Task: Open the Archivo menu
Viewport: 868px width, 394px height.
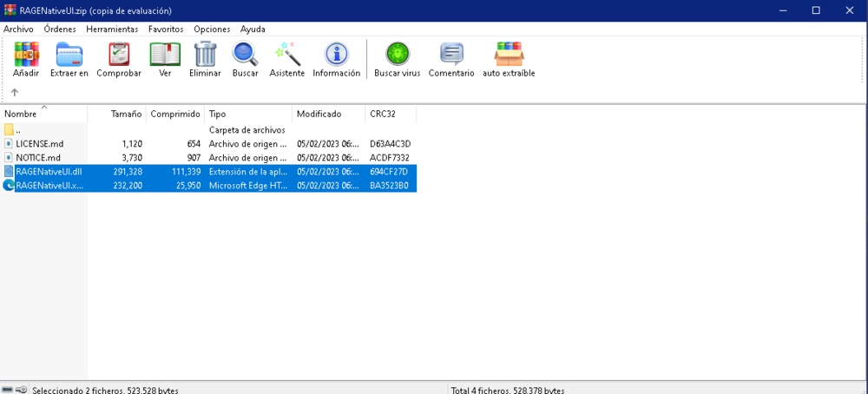Action: [18, 30]
